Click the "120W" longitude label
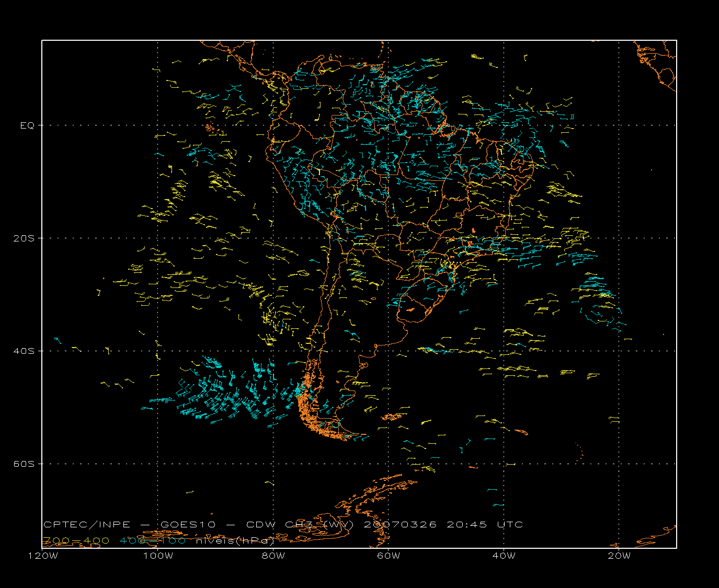This screenshot has width=719, height=588. (42, 556)
